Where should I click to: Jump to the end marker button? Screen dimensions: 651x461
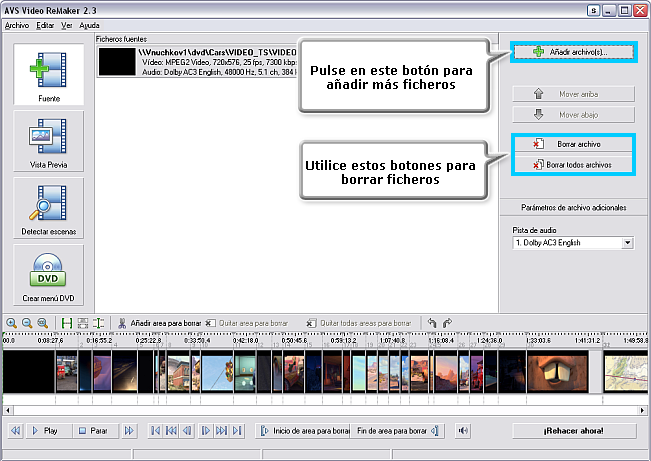click(x=237, y=431)
